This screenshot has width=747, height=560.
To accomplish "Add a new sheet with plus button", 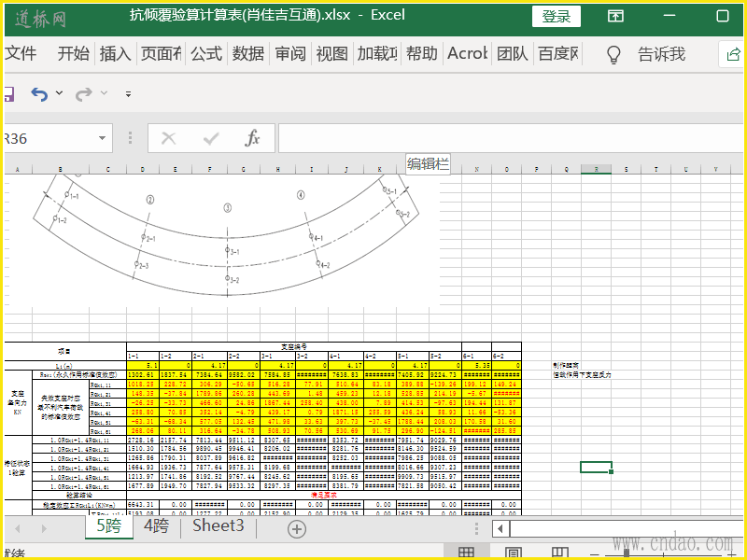I will point(296,528).
